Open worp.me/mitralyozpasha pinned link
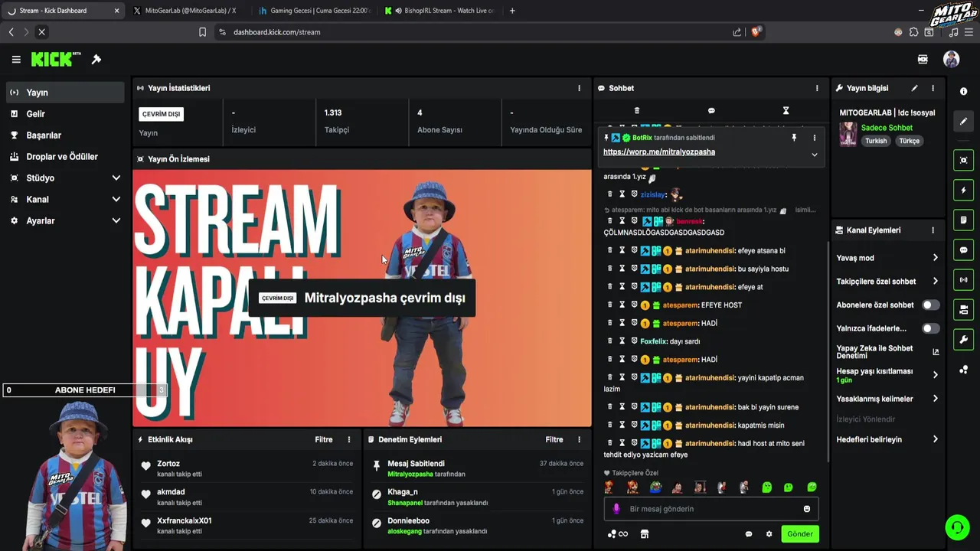Viewport: 980px width, 551px height. click(x=659, y=152)
